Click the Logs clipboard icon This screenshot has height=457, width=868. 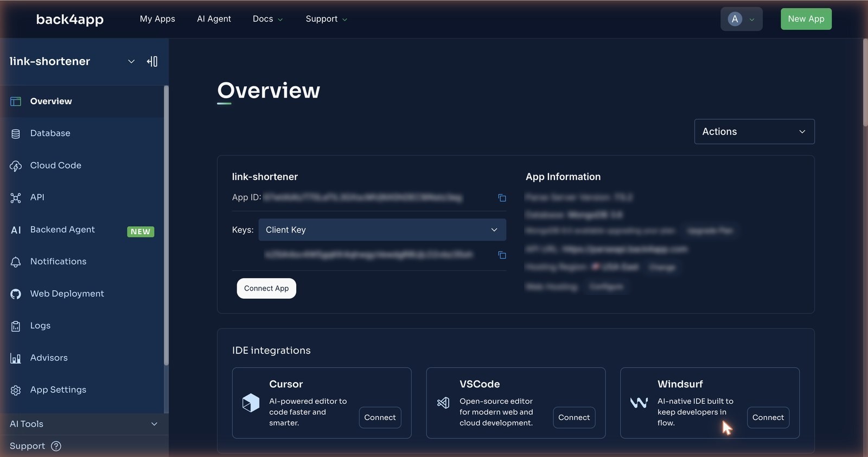tap(16, 326)
